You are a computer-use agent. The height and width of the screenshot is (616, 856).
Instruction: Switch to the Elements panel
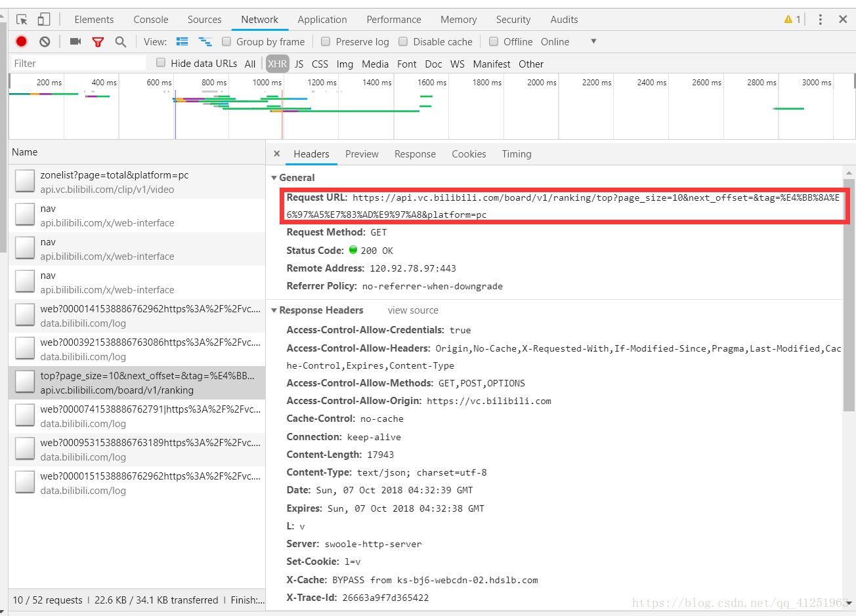coord(94,20)
